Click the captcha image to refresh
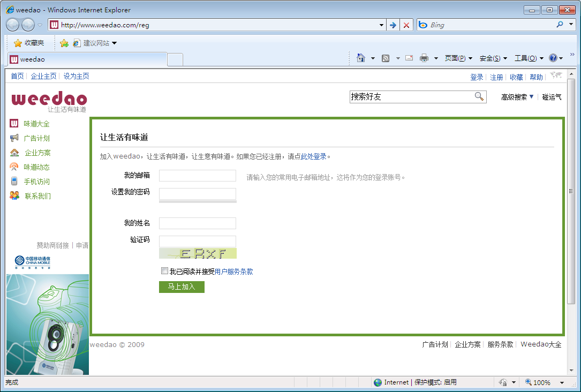This screenshot has height=392, width=581. [198, 253]
